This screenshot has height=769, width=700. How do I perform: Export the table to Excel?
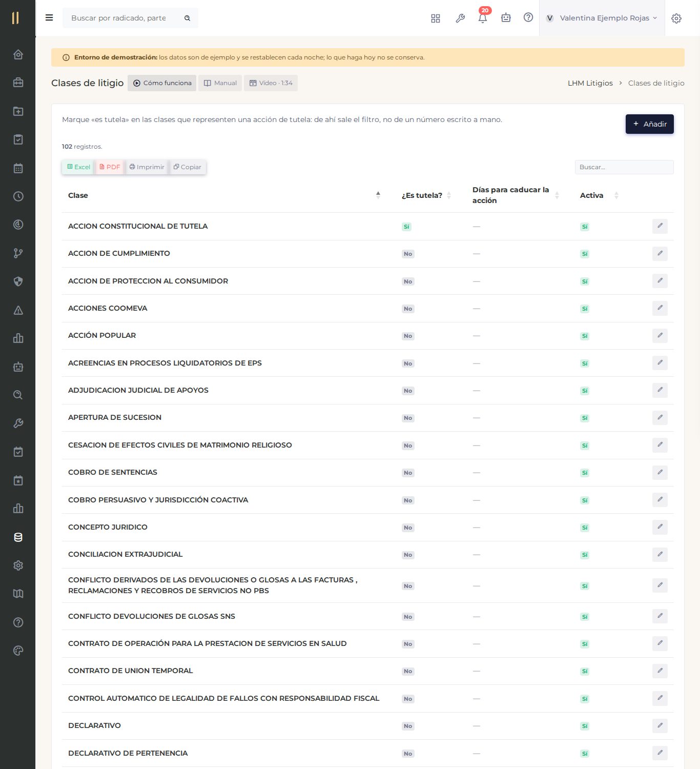tap(78, 167)
